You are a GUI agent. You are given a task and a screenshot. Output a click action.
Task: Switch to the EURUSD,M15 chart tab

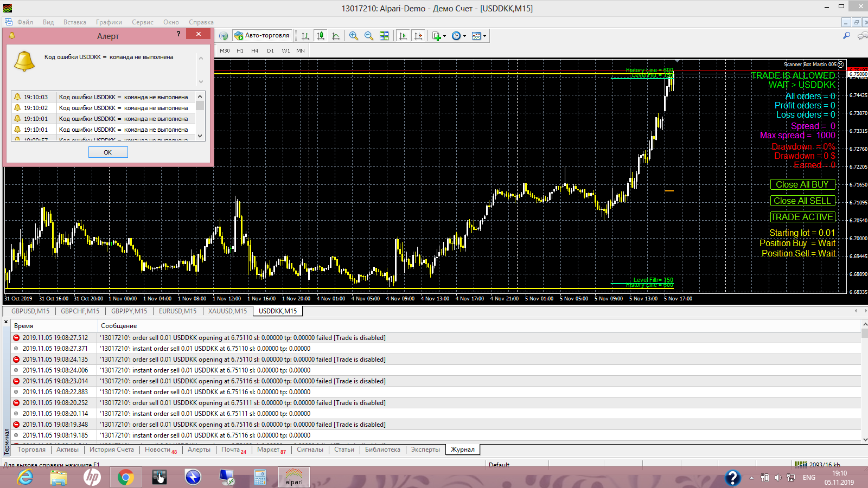[178, 311]
